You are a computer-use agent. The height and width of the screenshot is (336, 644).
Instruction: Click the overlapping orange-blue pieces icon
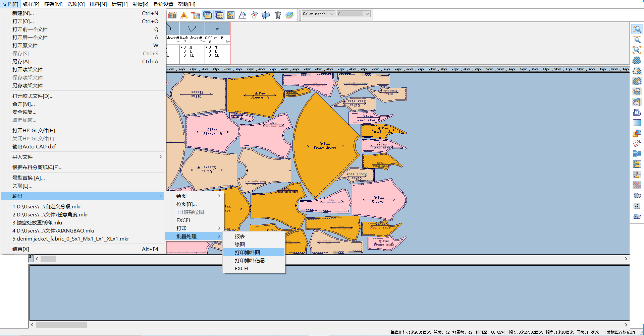[637, 133]
